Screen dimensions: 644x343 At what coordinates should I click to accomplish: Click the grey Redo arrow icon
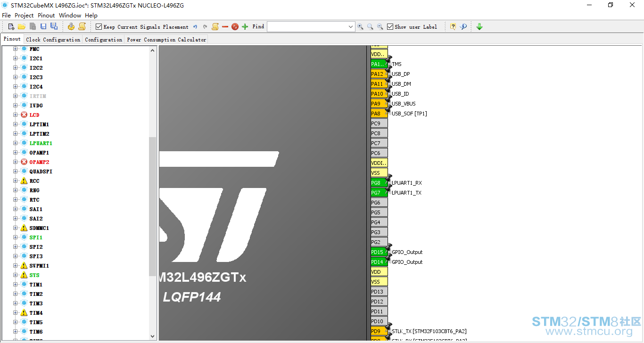click(x=205, y=27)
